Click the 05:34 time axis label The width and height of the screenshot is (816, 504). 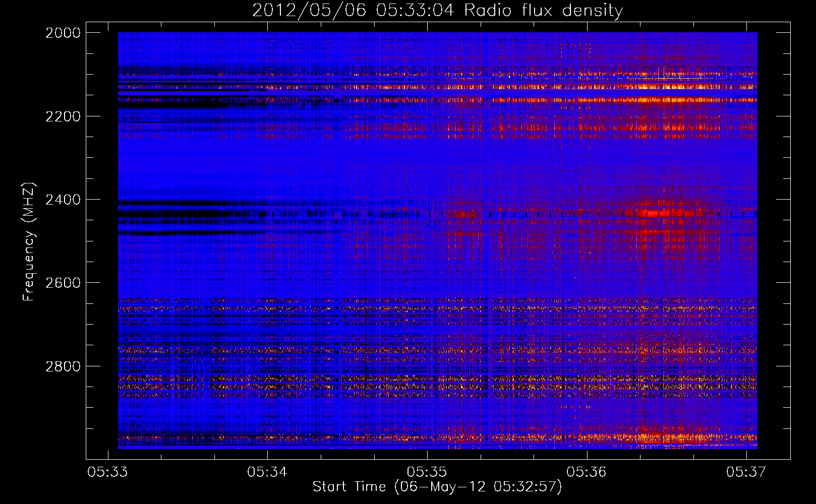pyautogui.click(x=267, y=472)
